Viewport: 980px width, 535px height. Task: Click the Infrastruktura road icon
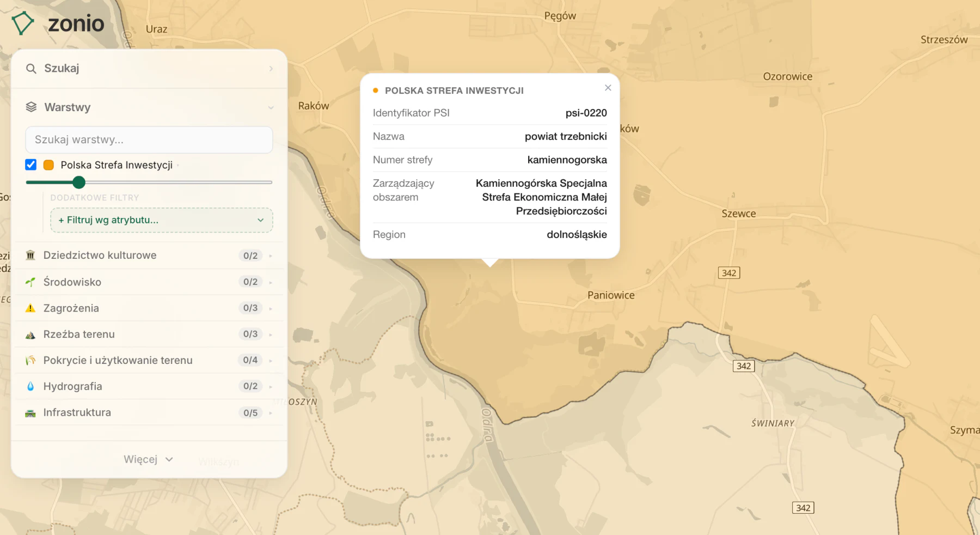tap(30, 413)
